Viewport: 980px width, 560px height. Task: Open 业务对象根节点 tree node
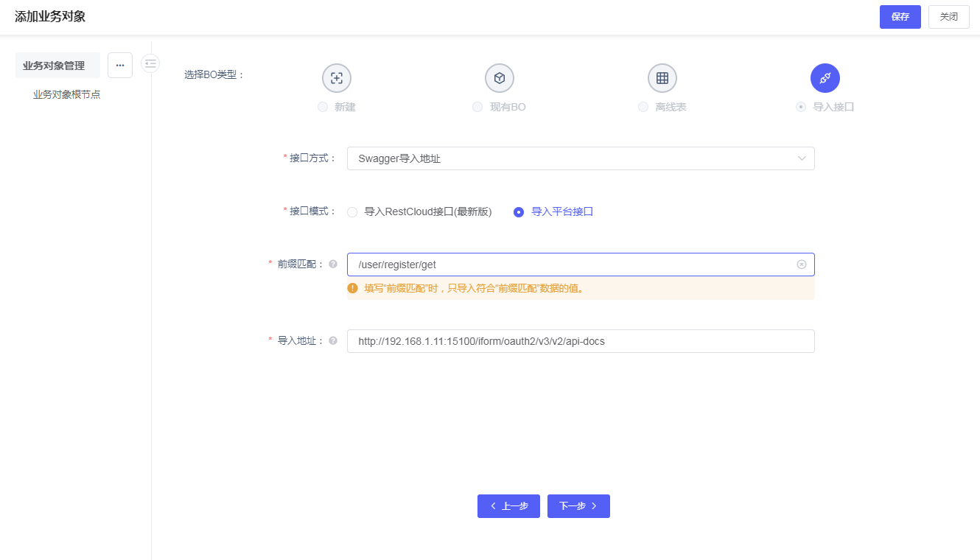66,94
